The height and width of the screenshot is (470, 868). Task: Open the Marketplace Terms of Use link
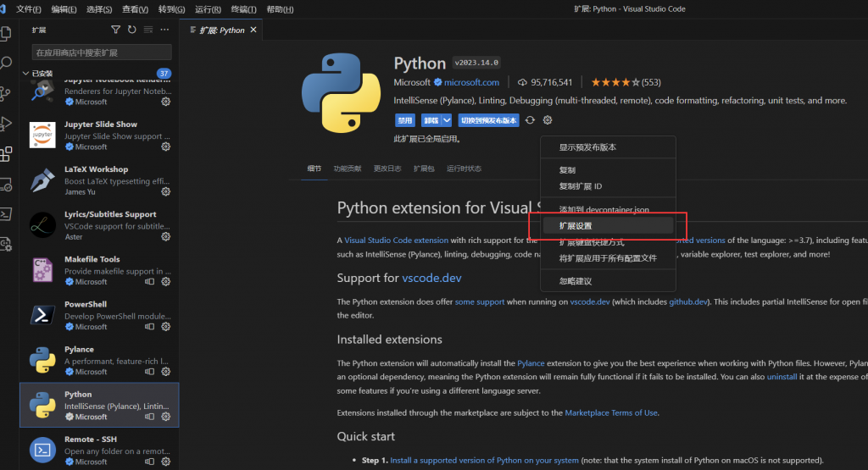tap(611, 412)
